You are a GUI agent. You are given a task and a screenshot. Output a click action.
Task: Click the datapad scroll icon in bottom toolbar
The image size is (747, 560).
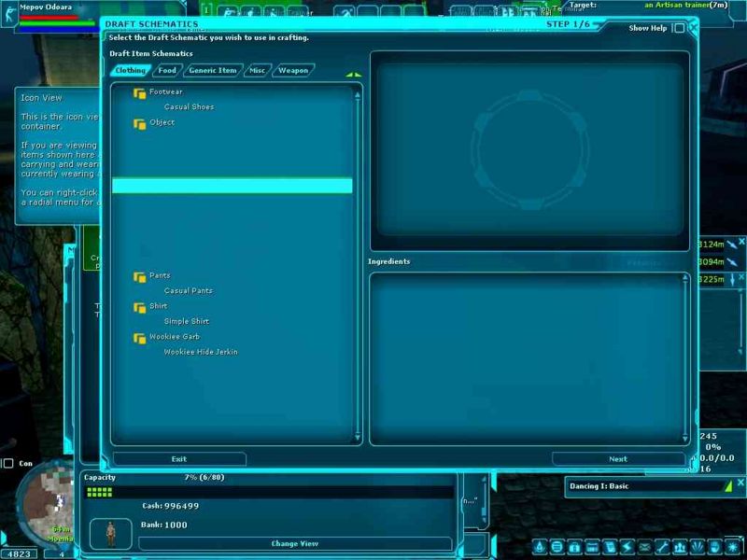[x=609, y=547]
